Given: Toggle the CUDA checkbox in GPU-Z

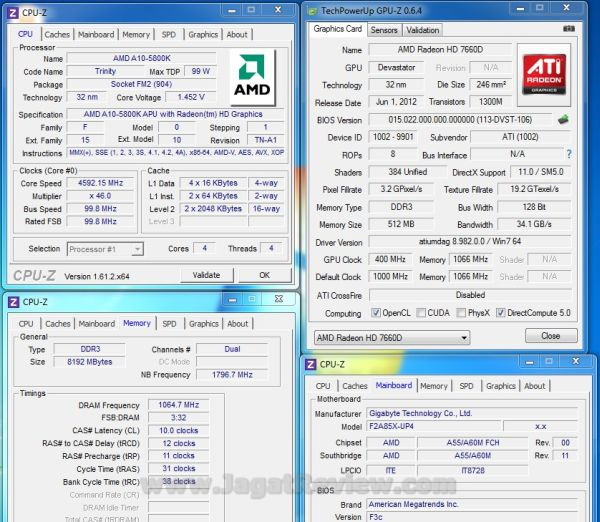Looking at the screenshot, I should (x=421, y=313).
